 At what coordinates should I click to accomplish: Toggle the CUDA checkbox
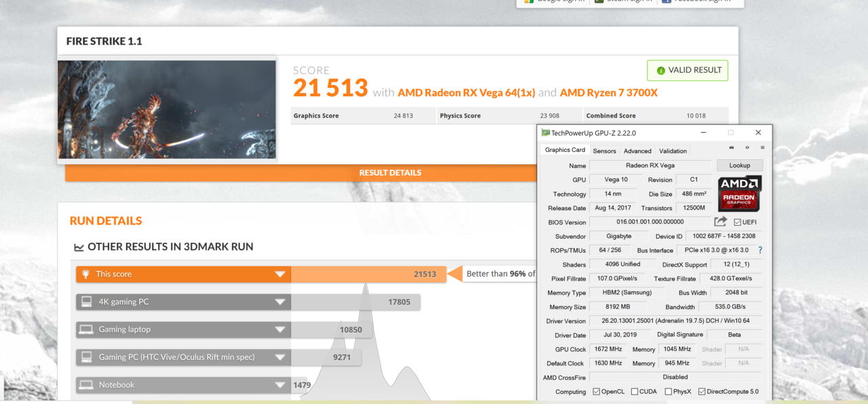pos(634,392)
